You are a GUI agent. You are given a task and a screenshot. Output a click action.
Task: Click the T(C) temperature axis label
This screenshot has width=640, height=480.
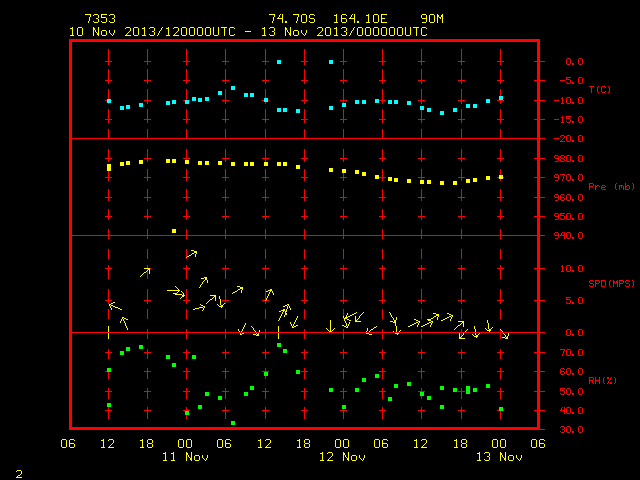600,89
